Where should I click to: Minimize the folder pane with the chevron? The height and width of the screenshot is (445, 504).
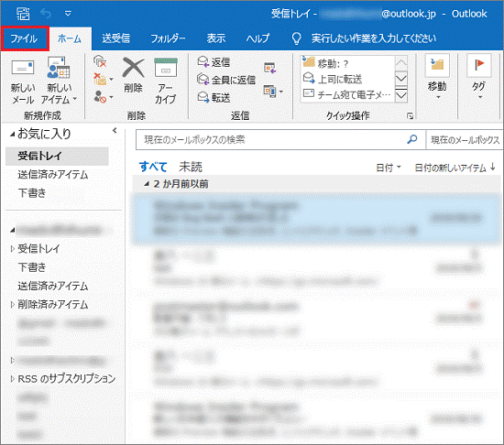tap(115, 130)
